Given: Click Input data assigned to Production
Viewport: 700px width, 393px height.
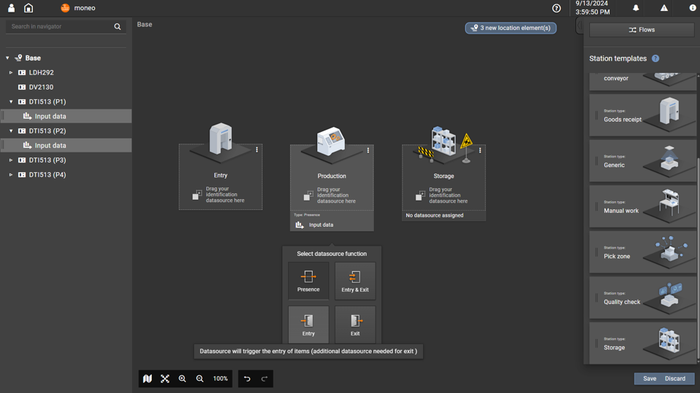Looking at the screenshot, I should (x=332, y=225).
